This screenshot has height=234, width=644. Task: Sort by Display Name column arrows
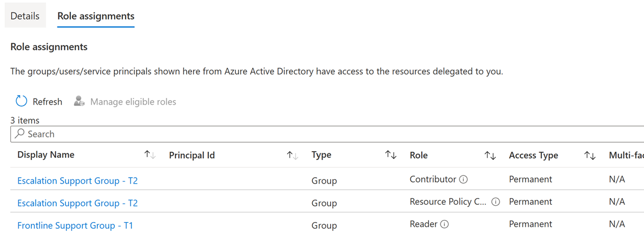pos(150,155)
